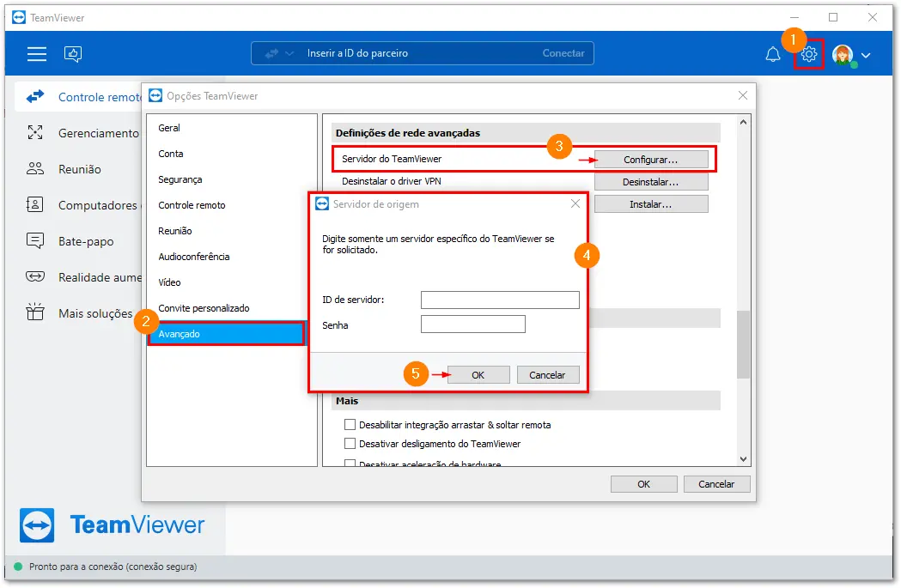901x588 pixels.
Task: Click the Definições de rede avançadas heading
Action: 408,133
